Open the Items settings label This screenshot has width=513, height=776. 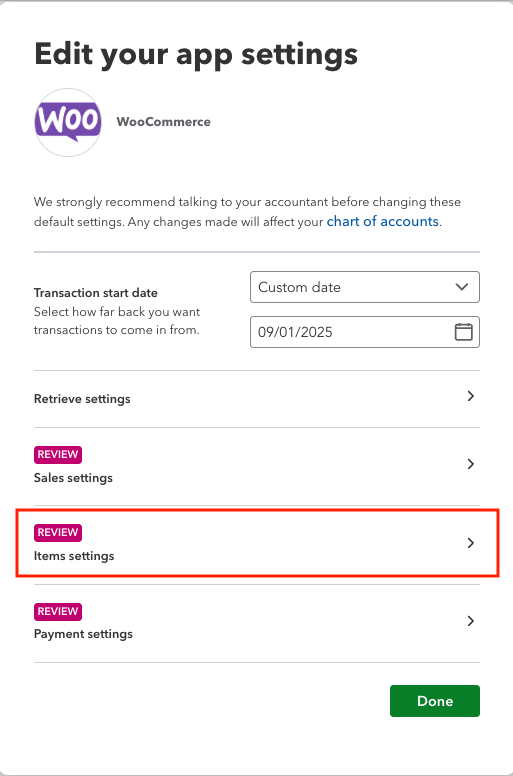tap(74, 556)
